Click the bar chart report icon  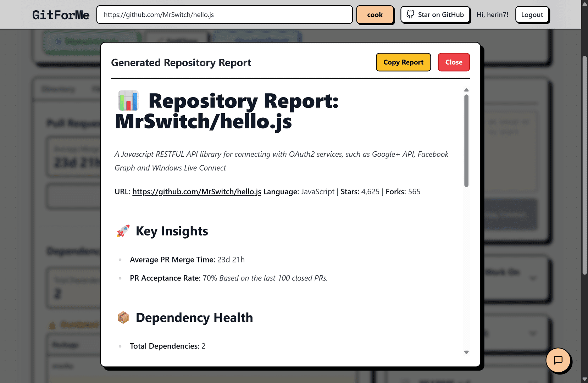click(x=128, y=101)
